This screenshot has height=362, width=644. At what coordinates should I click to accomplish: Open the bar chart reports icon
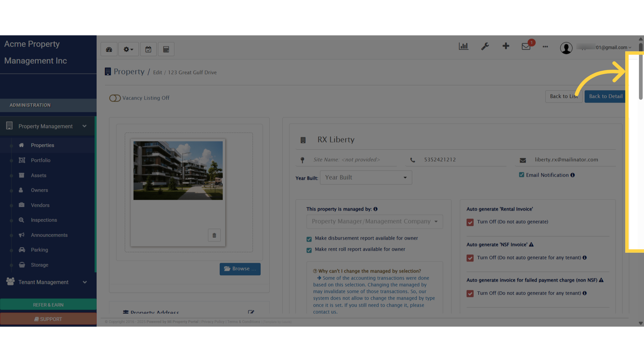[463, 47]
